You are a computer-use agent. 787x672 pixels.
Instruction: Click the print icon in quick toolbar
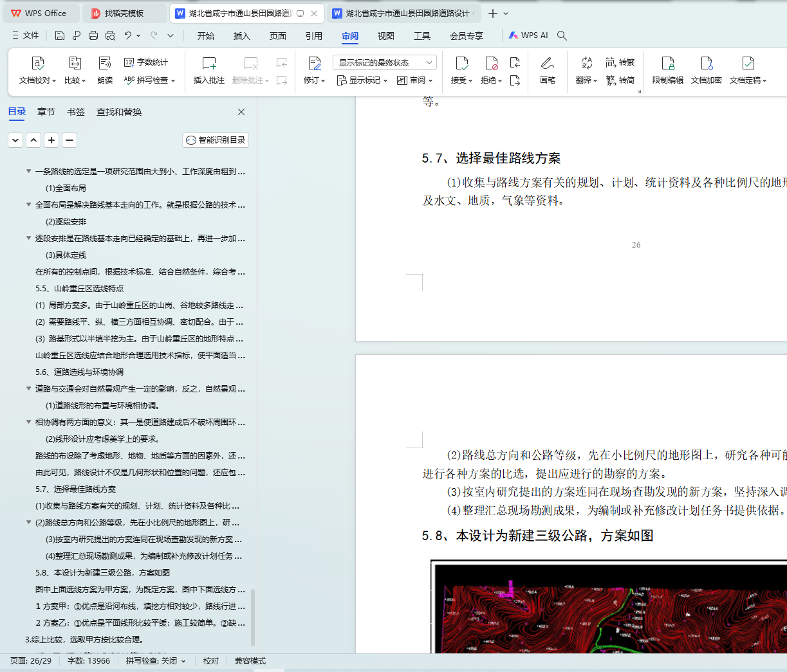pyautogui.click(x=93, y=35)
